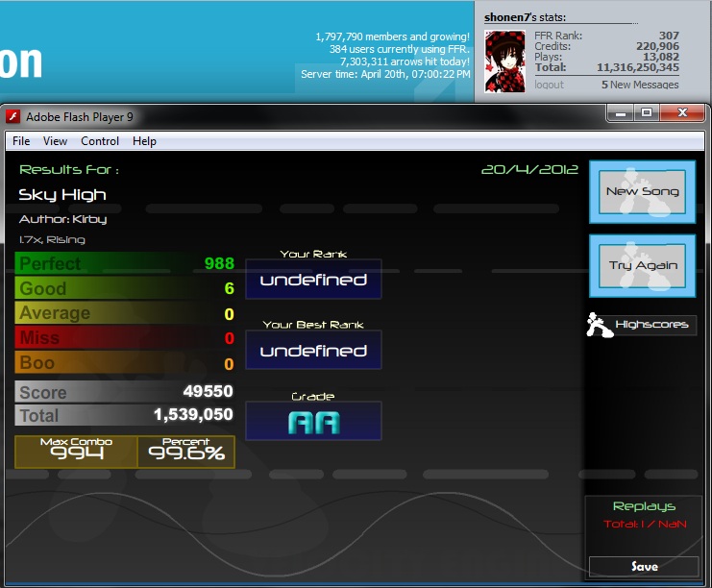The width and height of the screenshot is (712, 588).
Task: Click the Adobe Flash Player title icon
Action: coord(12,116)
